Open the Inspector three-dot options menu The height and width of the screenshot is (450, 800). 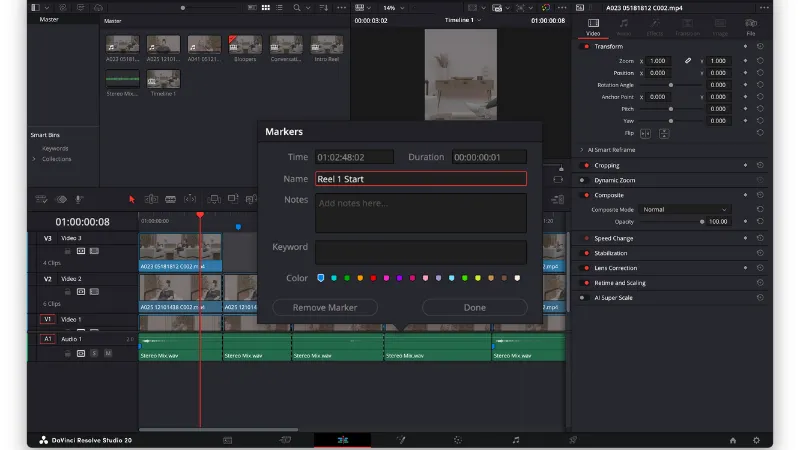point(764,8)
